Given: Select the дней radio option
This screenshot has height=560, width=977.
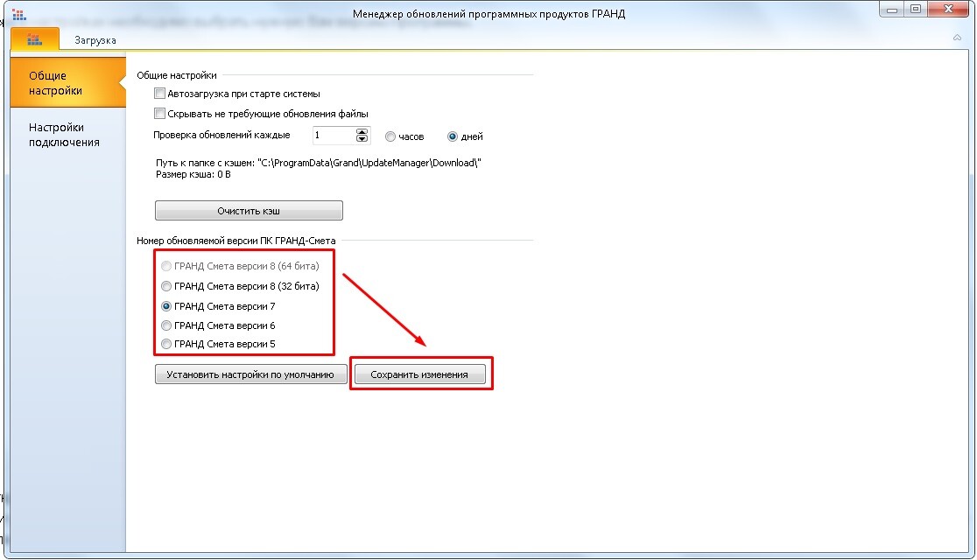Looking at the screenshot, I should click(x=453, y=136).
